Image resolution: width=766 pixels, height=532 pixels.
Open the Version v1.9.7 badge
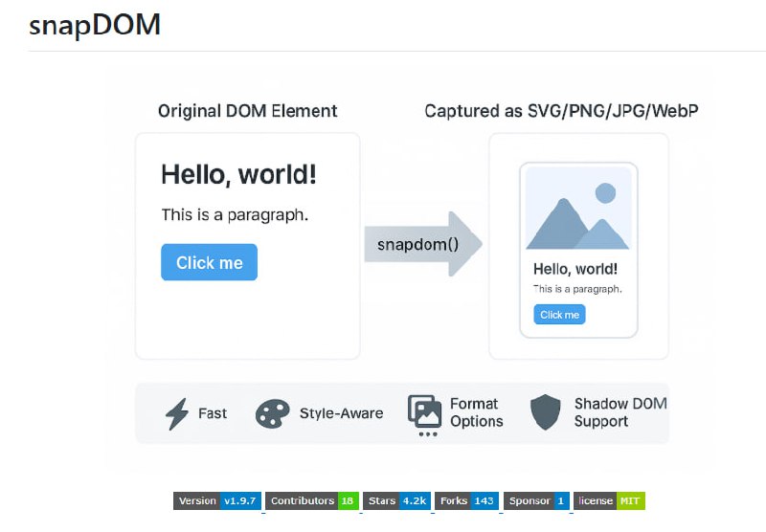pos(217,500)
